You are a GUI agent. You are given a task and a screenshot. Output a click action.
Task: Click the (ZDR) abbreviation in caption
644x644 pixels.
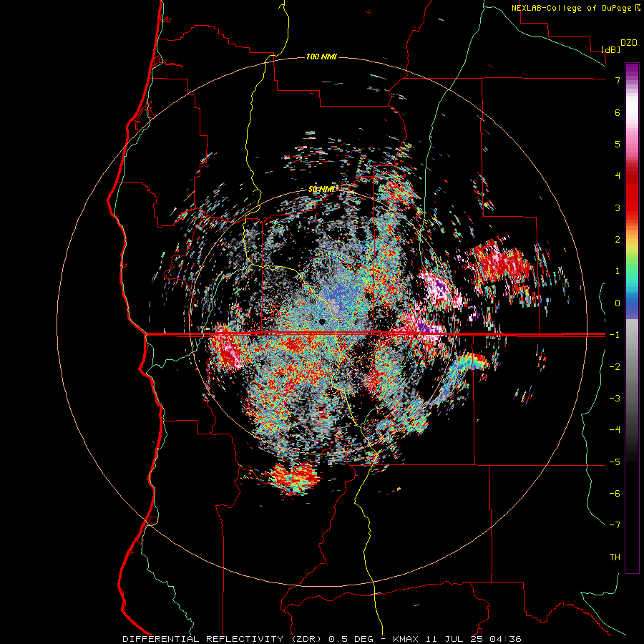pos(307,639)
